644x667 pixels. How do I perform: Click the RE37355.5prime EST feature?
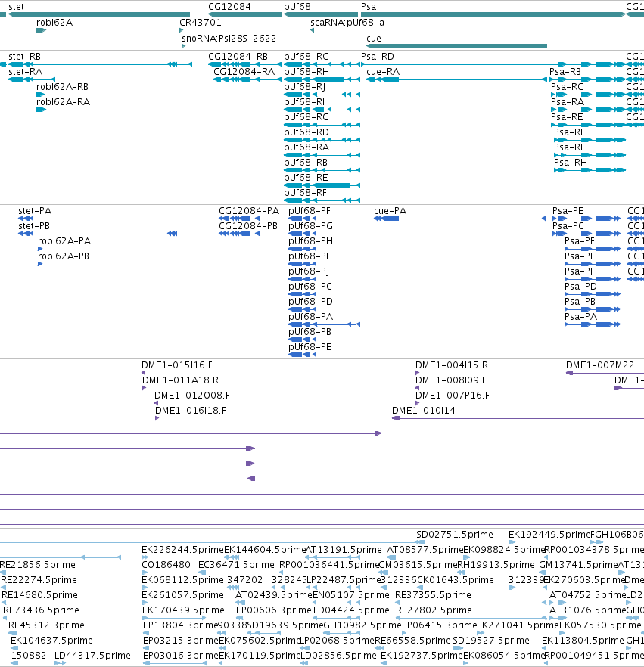pyautogui.click(x=471, y=603)
